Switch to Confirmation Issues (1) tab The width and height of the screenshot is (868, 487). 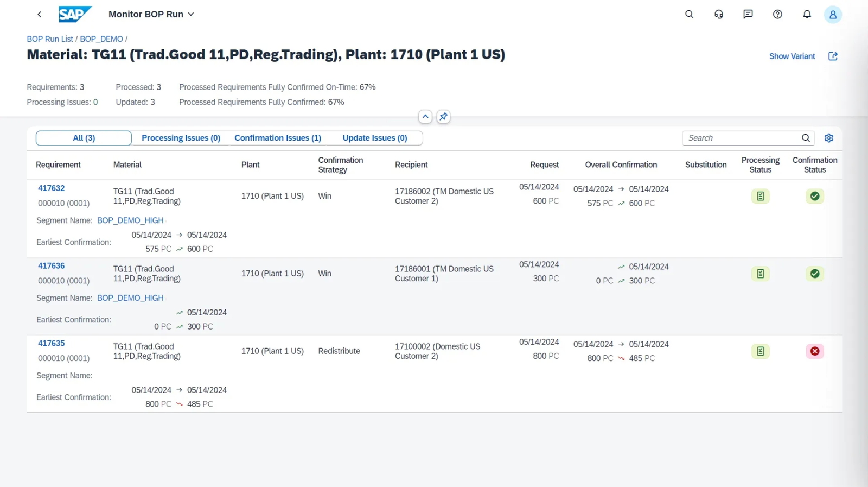click(278, 138)
